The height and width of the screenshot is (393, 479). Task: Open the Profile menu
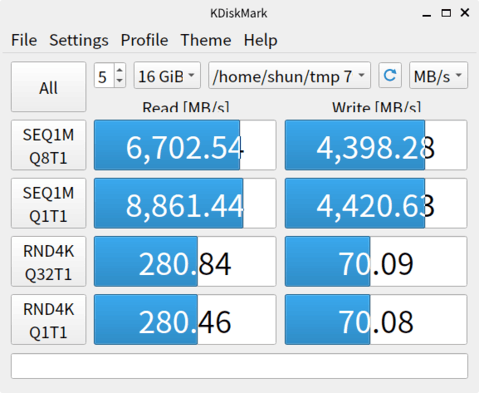click(x=144, y=40)
